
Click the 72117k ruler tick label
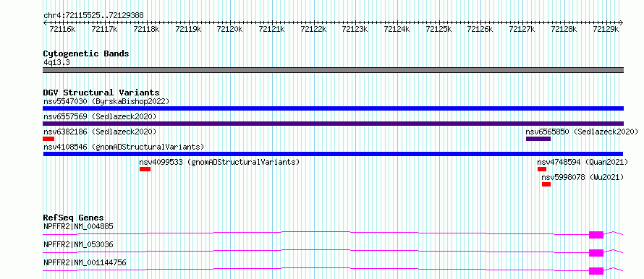(105, 29)
